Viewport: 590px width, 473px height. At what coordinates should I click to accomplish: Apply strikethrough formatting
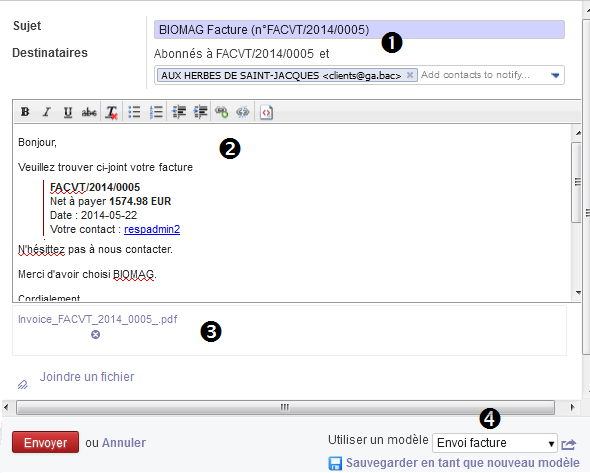tap(89, 112)
